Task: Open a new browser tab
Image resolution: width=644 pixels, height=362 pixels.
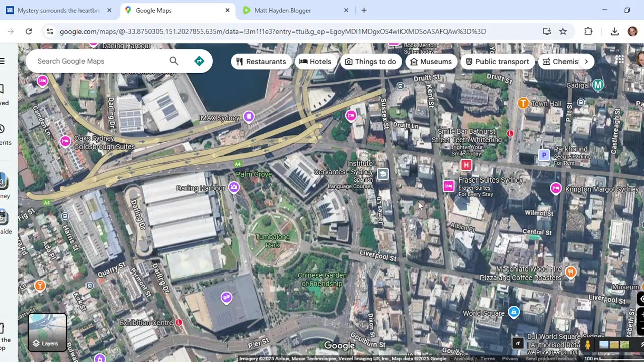Action: pos(364,10)
